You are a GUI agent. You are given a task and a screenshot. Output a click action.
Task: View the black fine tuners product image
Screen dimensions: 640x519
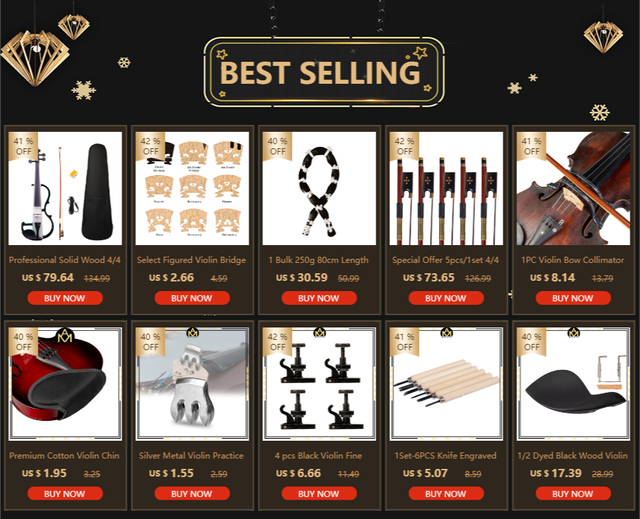pos(319,384)
